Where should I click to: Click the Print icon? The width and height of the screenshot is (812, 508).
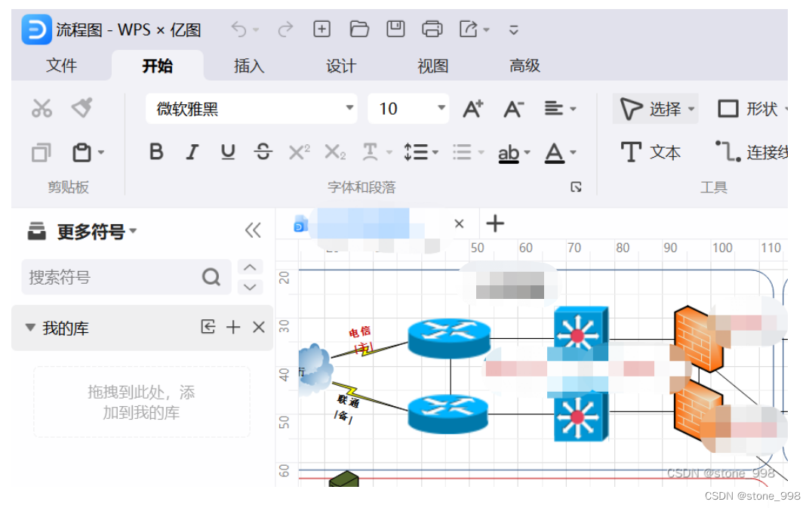point(432,28)
